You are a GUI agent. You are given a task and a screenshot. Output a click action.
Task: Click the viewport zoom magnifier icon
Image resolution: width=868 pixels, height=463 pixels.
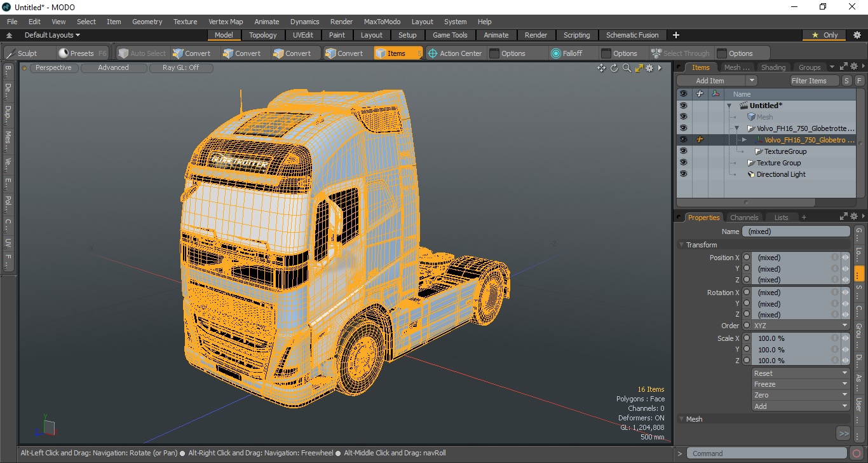627,68
